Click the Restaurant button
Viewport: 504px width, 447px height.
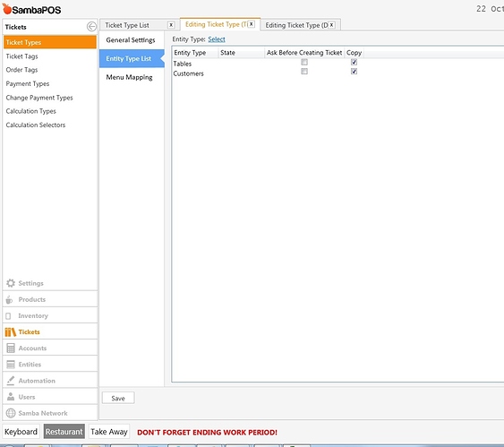[x=64, y=432]
